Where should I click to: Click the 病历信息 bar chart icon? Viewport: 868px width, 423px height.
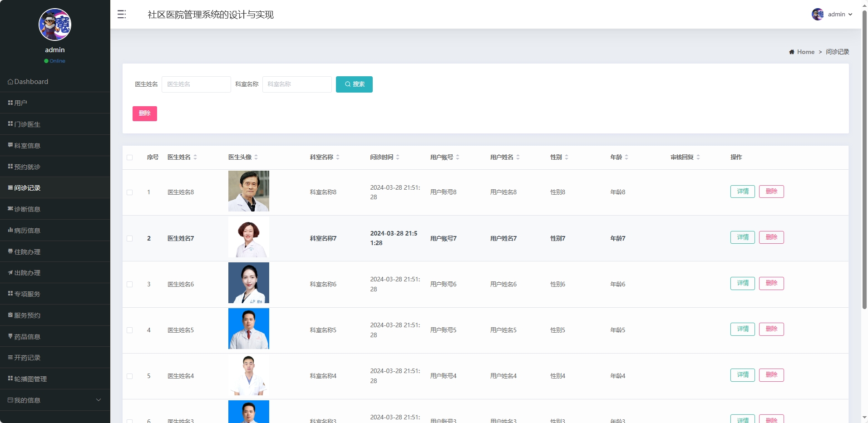click(x=10, y=230)
